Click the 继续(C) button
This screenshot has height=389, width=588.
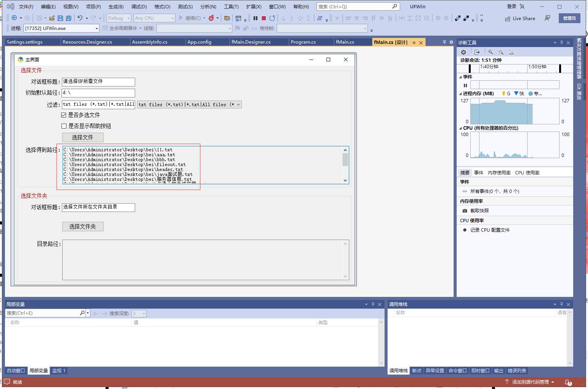[190, 18]
